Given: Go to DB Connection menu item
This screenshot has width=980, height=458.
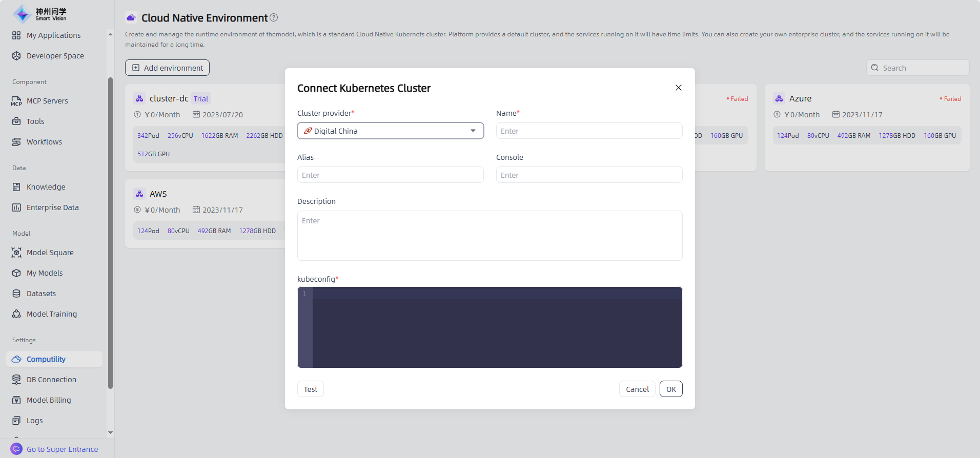Looking at the screenshot, I should [51, 380].
